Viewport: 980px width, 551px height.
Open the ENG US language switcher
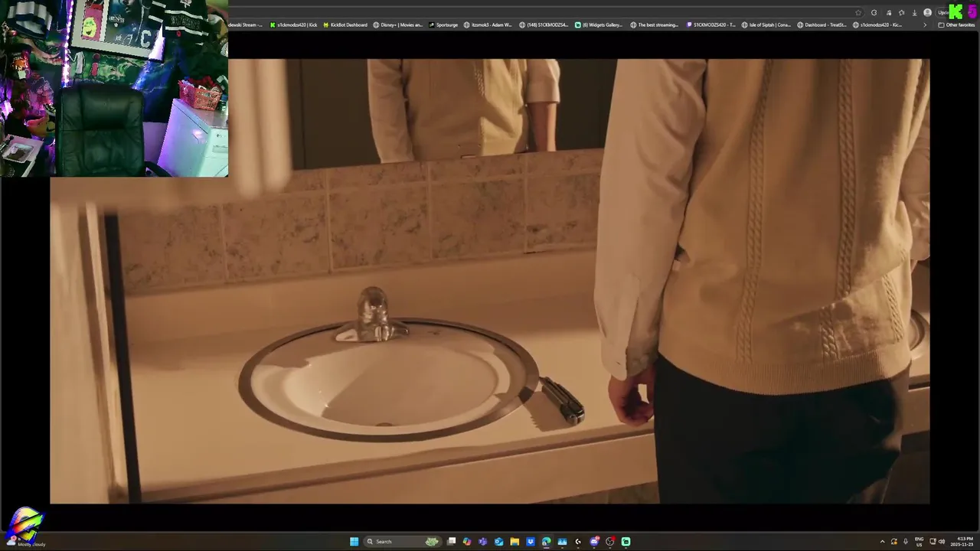coord(919,542)
